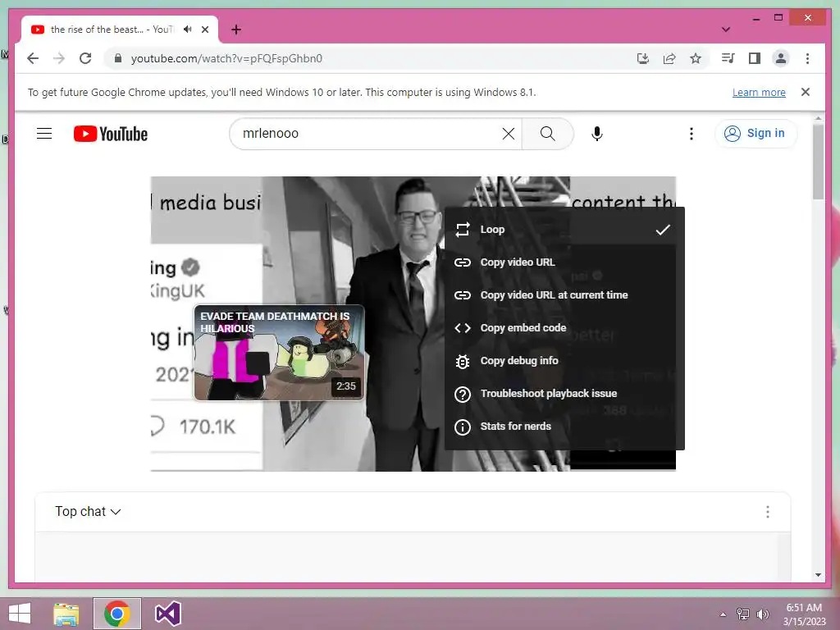Screen dimensions: 840x630
Task: Open the live chat three-dot options
Action: tap(767, 512)
